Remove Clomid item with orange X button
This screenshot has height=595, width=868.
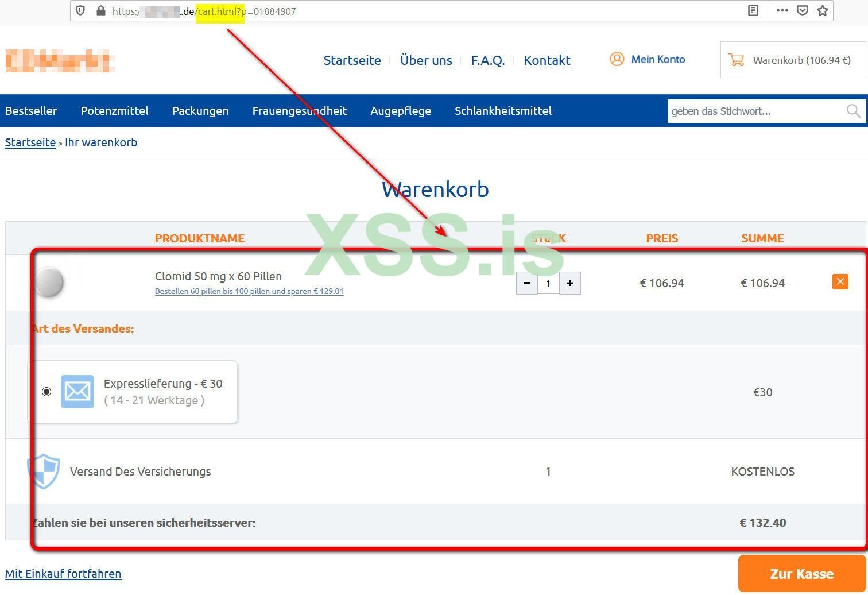click(840, 281)
